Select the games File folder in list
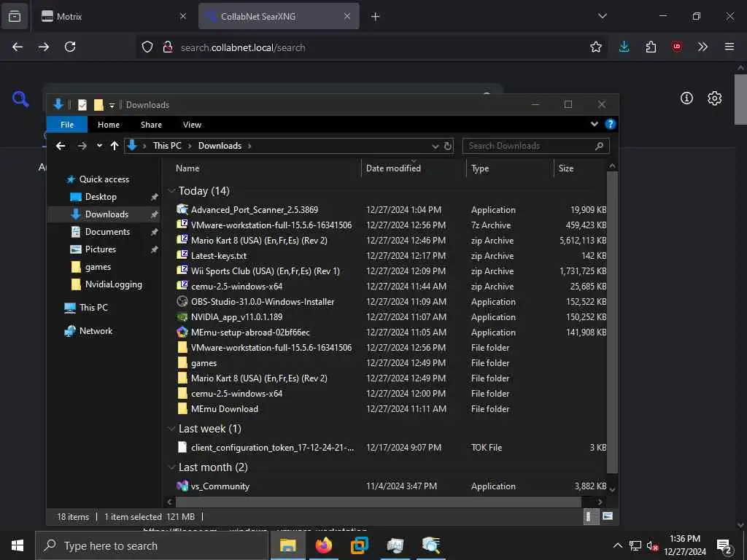Image resolution: width=747 pixels, height=560 pixels. 391,363
